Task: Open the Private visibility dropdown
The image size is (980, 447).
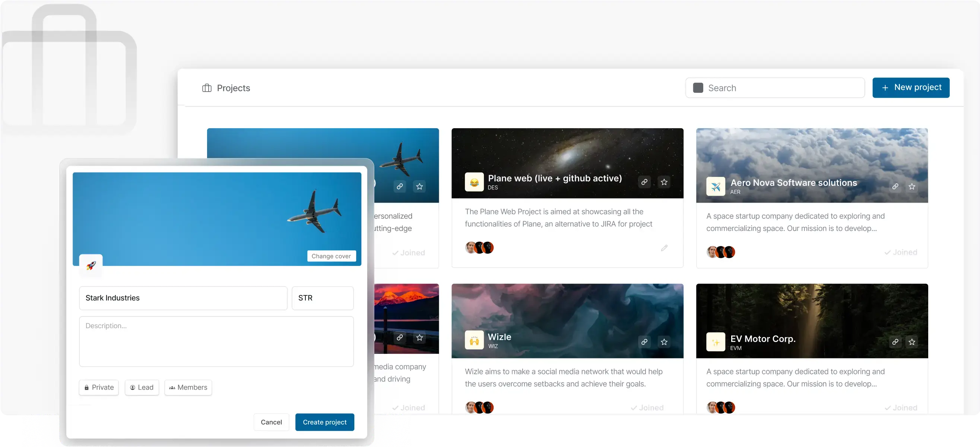Action: pyautogui.click(x=99, y=387)
